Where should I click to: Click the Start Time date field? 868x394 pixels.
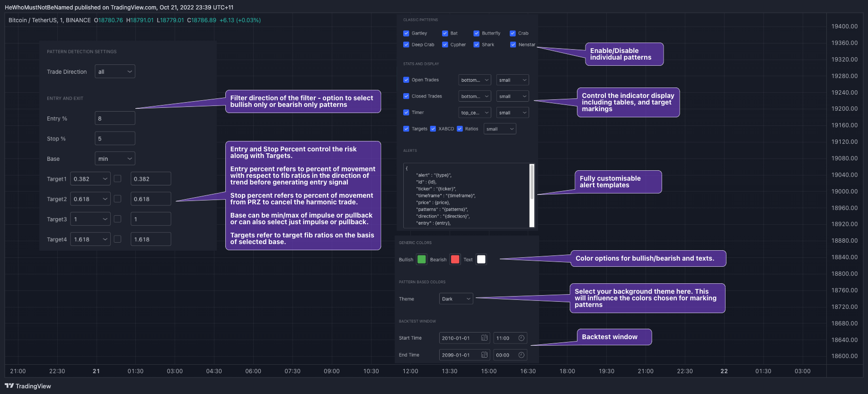click(465, 338)
